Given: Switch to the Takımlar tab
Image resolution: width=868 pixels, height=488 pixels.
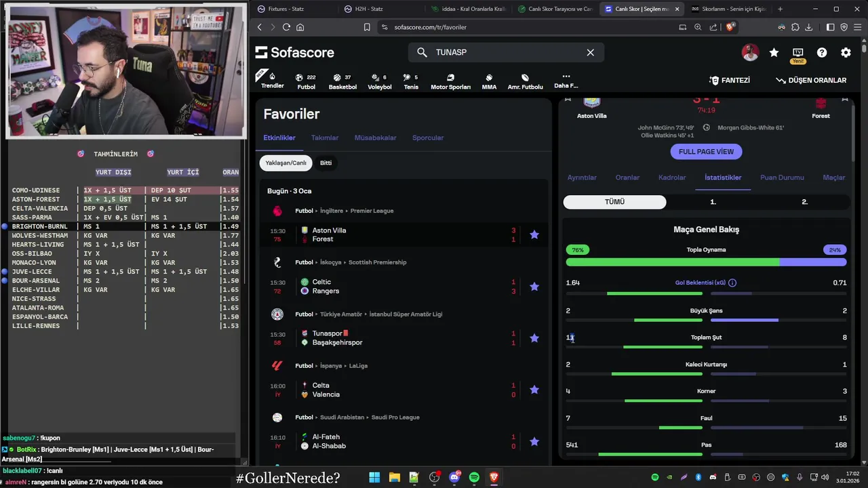Looking at the screenshot, I should (325, 138).
